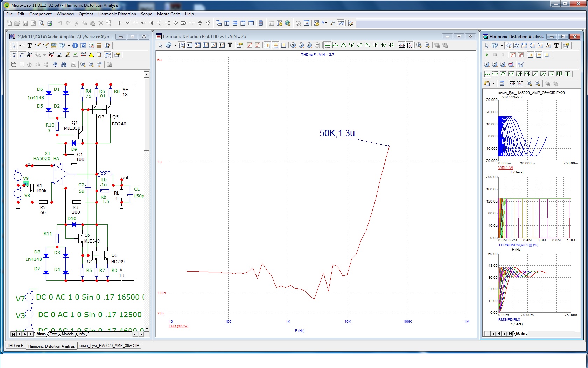Screen dimensions: 588x368
Task: Switch to the комп_Гум_HA5020_AMP_36w.CIR tab
Action: coord(109,346)
